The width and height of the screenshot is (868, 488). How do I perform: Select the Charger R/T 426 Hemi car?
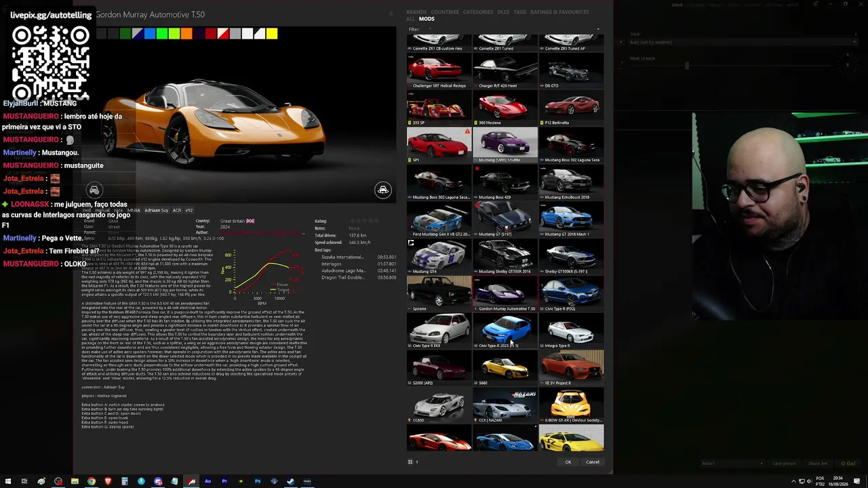pos(505,71)
